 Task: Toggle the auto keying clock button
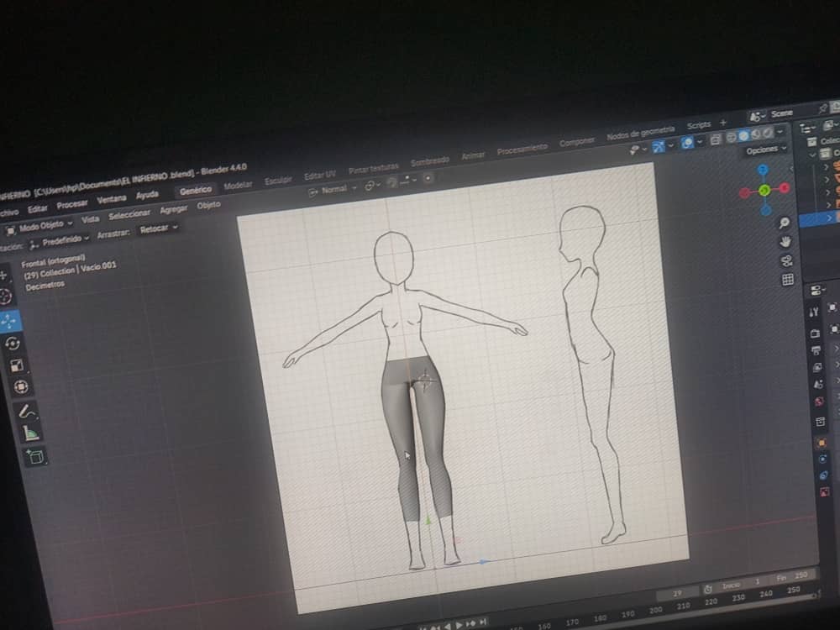[707, 589]
